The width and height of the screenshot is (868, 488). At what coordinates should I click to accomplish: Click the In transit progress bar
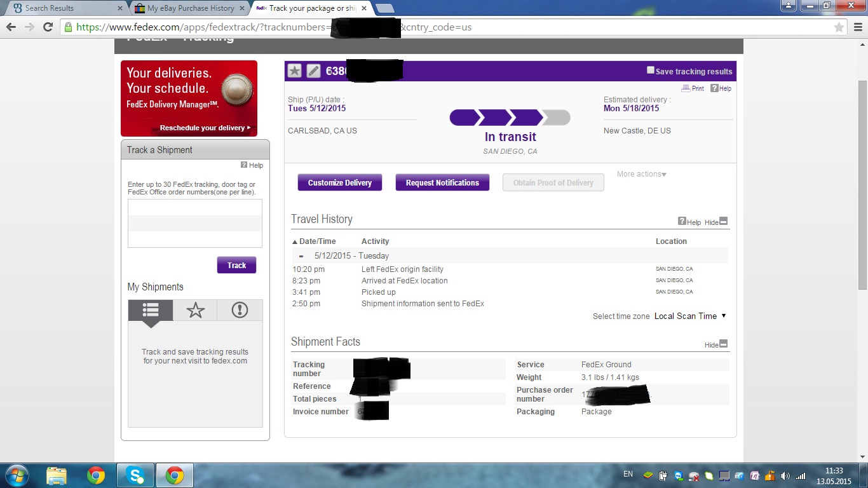click(x=510, y=118)
